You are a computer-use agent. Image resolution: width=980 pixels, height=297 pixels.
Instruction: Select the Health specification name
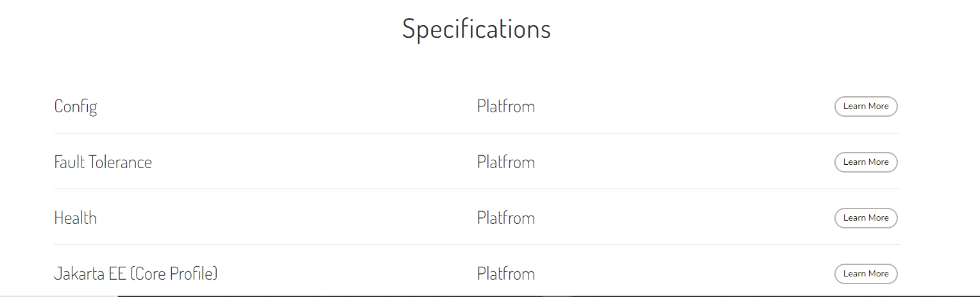pos(75,218)
